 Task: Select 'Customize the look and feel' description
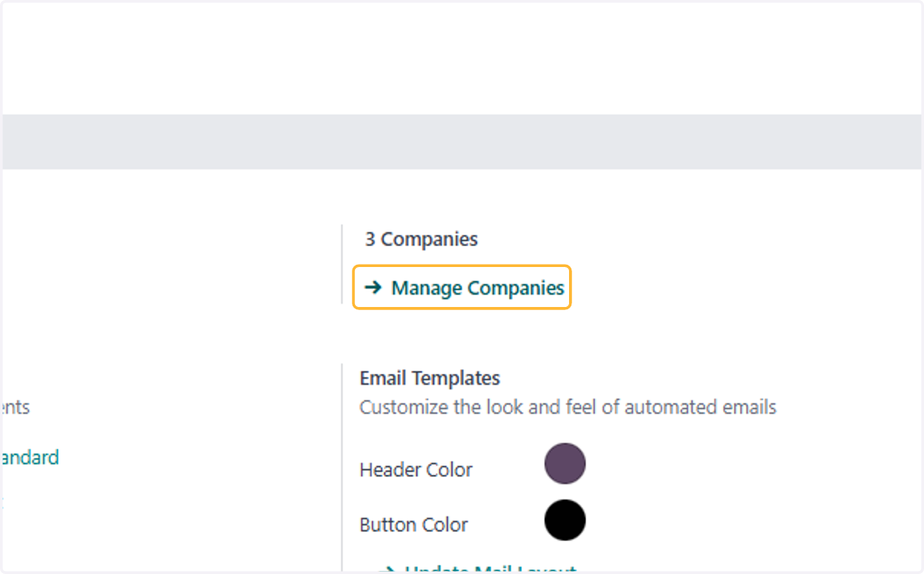pos(568,406)
